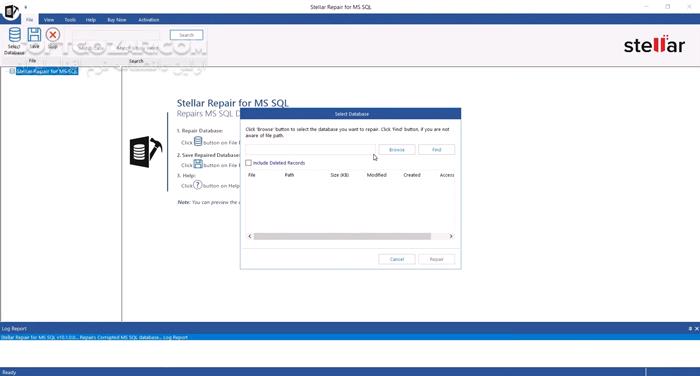Pin the Log Report panel

tap(690, 329)
